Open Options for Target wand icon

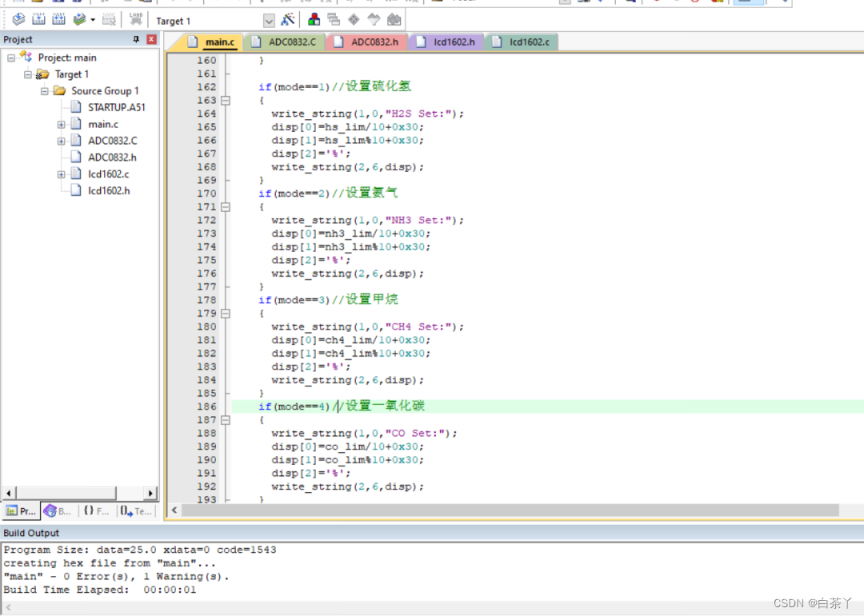(x=288, y=20)
